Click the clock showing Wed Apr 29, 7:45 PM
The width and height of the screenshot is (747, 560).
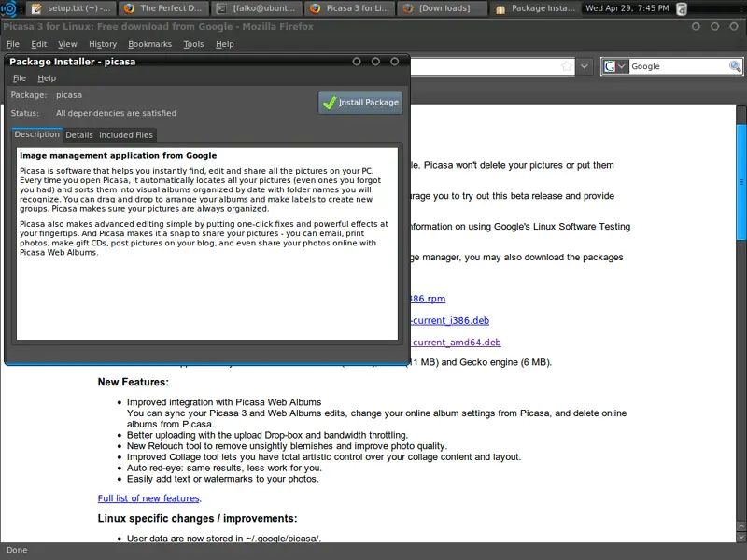pyautogui.click(x=627, y=8)
